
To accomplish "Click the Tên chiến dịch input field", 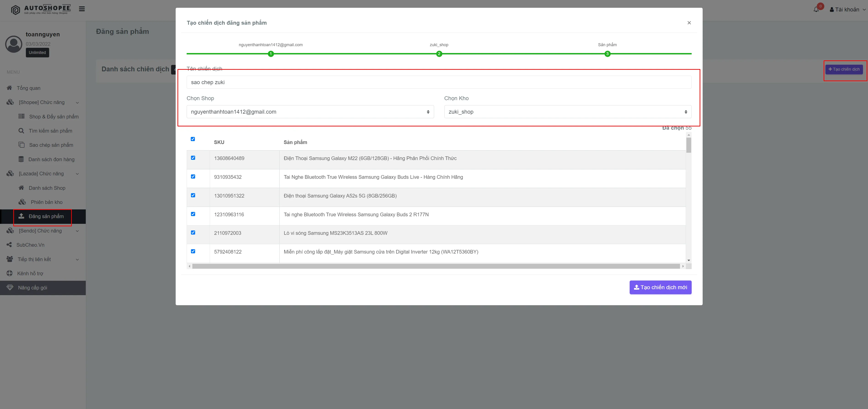I will tap(439, 82).
